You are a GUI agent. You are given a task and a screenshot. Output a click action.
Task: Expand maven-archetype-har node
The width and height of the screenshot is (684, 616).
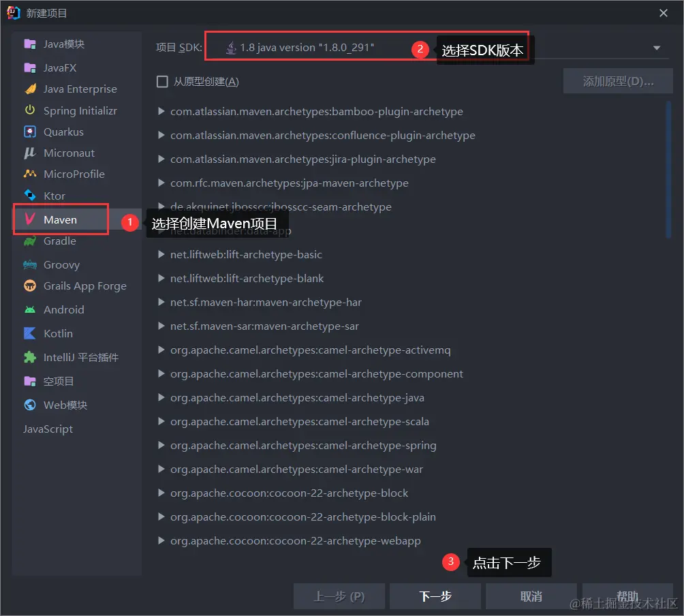[161, 302]
